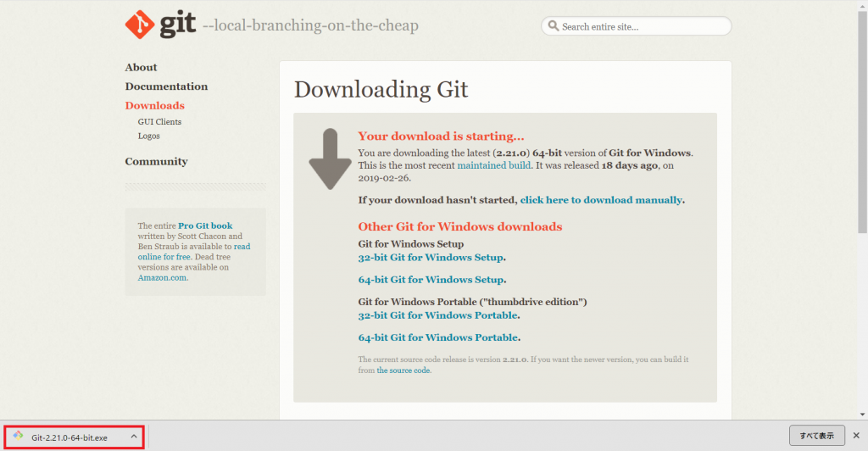
Task: Click the 'maintained build' link
Action: tap(494, 165)
